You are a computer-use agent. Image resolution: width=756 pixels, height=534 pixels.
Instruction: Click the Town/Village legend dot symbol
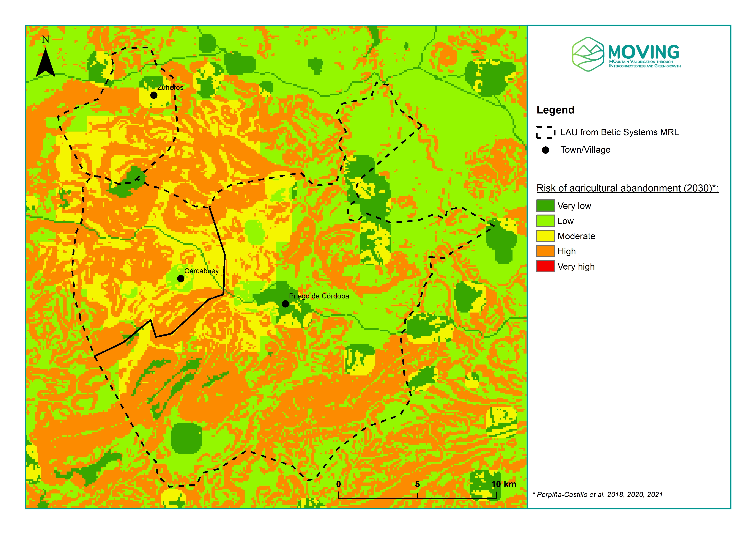click(546, 150)
